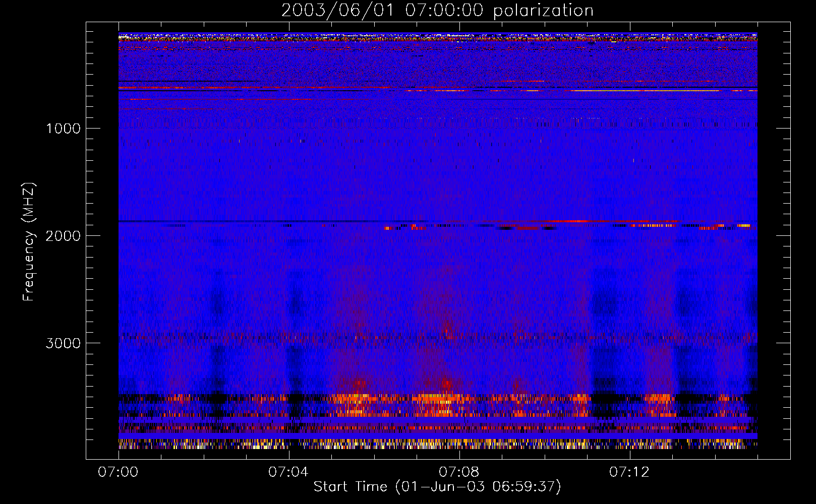Click the 07:00 time tick label

click(x=118, y=472)
